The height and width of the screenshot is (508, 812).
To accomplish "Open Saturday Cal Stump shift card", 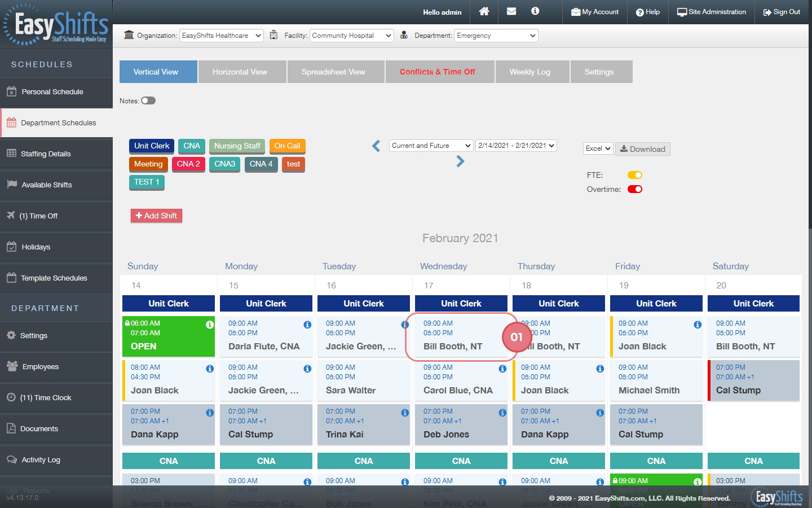I will (x=753, y=380).
